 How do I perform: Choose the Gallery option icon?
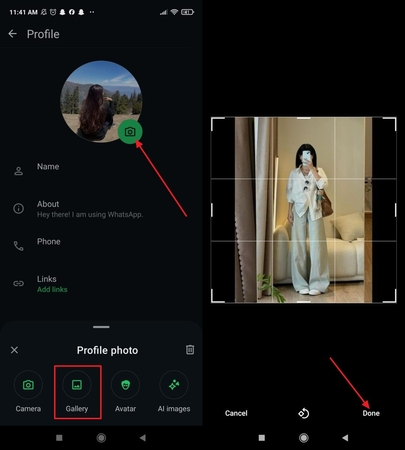point(77,385)
